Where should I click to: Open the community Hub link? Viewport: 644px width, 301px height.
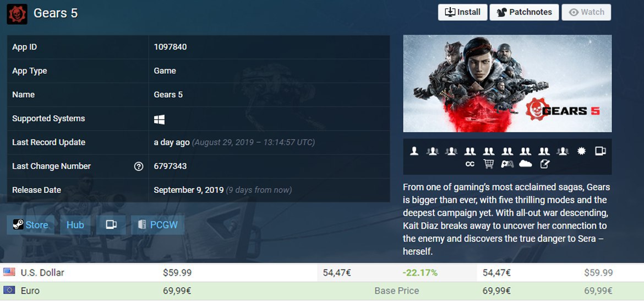coord(75,225)
